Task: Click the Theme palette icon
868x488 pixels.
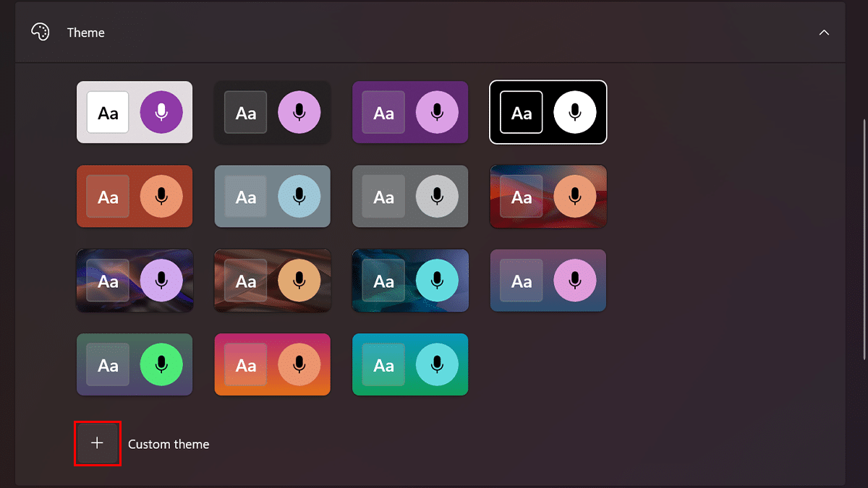Action: [x=41, y=33]
